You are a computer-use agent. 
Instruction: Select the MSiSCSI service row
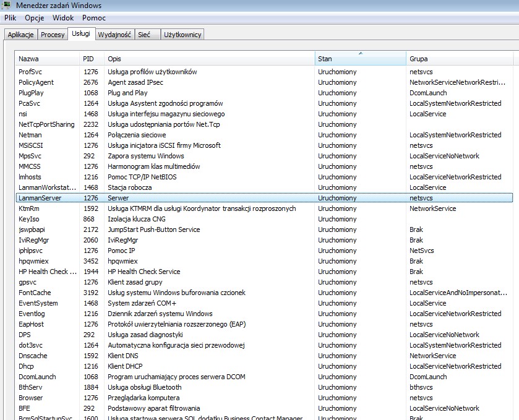tap(264, 145)
